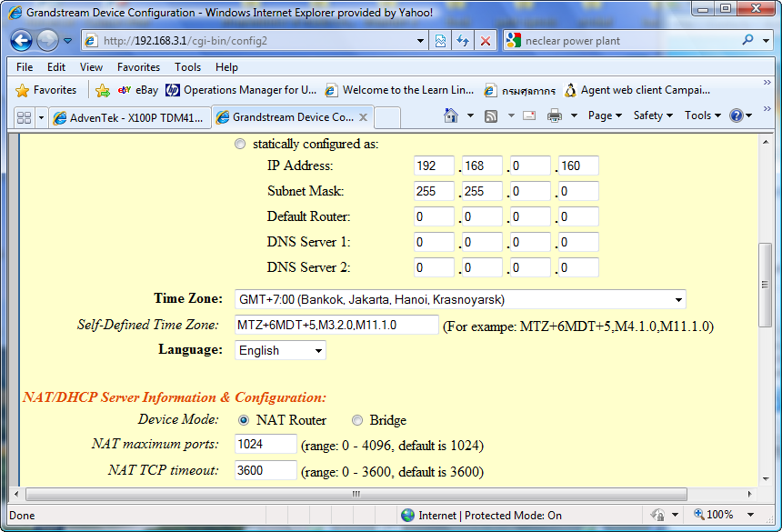Click the Internet security zone globe icon
This screenshot has height=532, width=782.
pos(407,515)
